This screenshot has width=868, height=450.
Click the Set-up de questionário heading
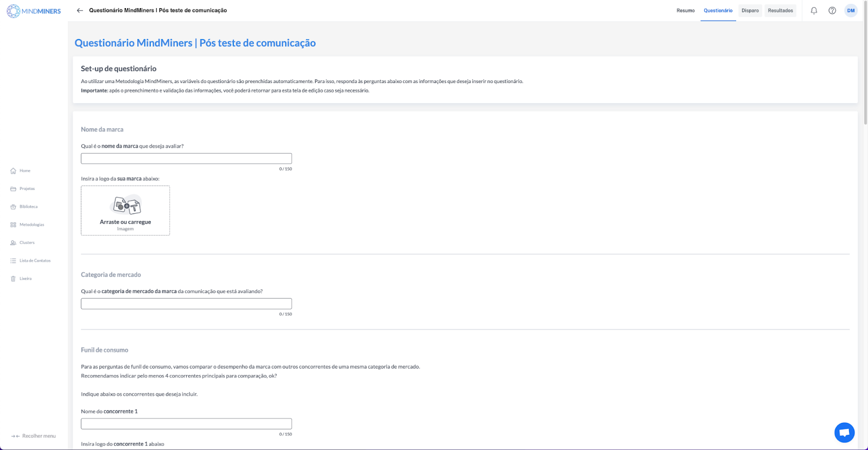click(119, 68)
